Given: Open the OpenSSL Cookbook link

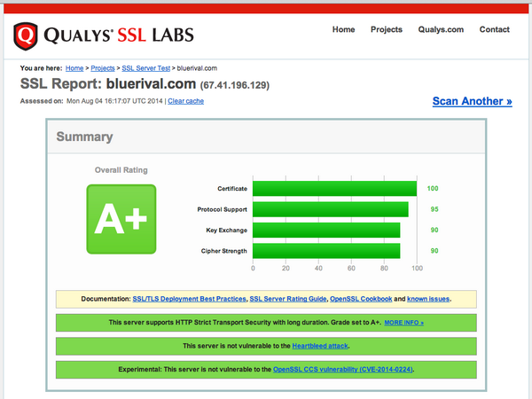Looking at the screenshot, I should pos(361,299).
